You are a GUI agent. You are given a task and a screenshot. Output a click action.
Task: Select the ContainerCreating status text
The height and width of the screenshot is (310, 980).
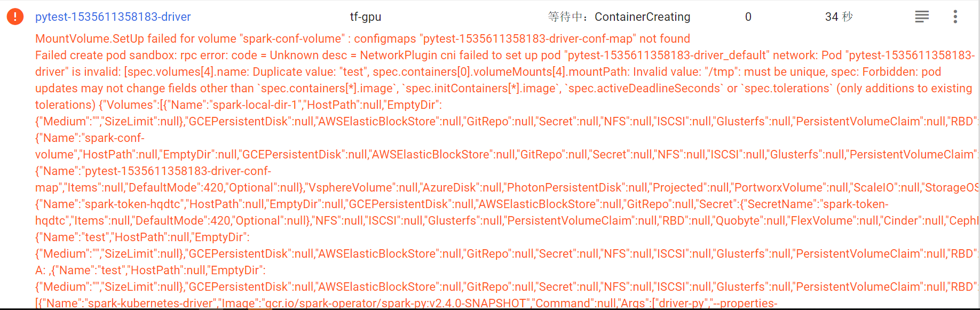pos(643,17)
